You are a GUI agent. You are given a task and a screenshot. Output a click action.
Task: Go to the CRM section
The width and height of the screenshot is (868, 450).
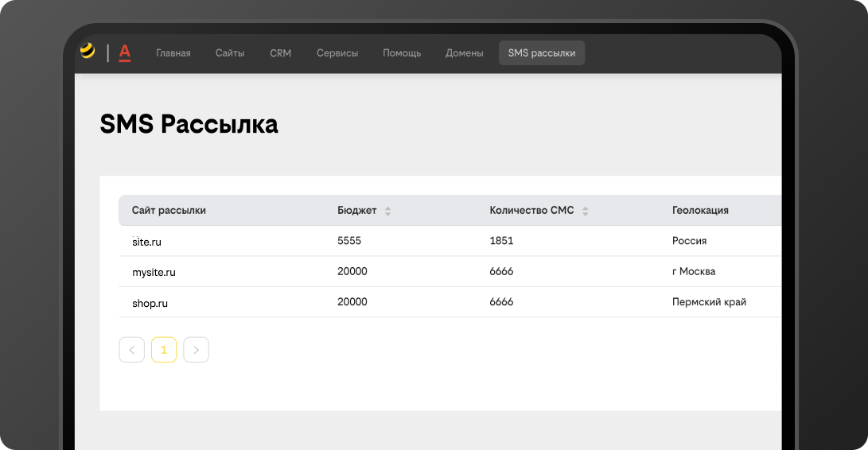click(x=281, y=53)
